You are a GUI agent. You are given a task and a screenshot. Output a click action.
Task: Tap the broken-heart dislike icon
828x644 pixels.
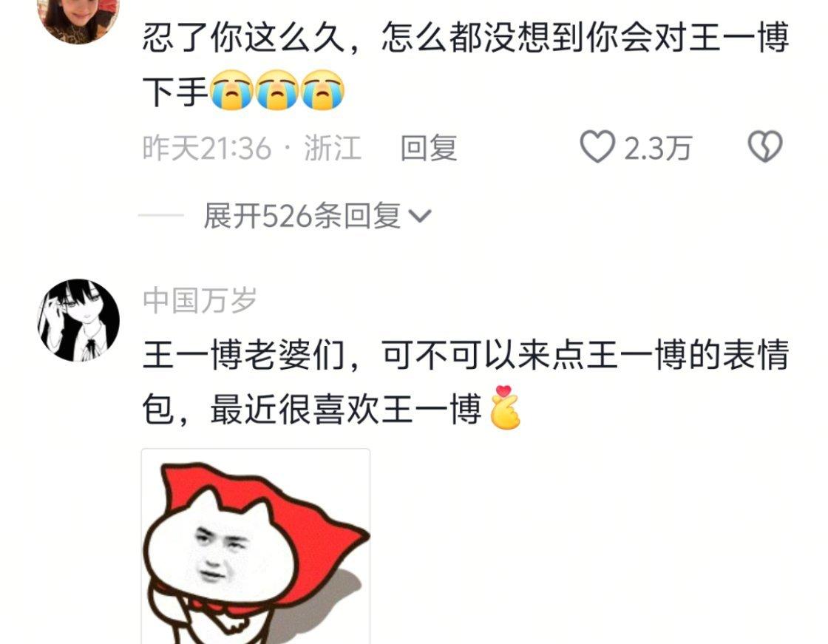point(765,146)
